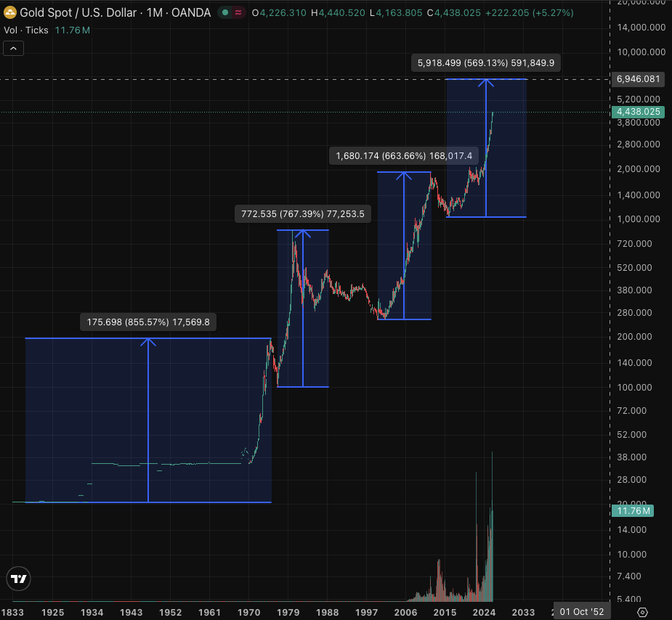
Task: Click the 01 Oct '52 date label
Action: coord(582,612)
